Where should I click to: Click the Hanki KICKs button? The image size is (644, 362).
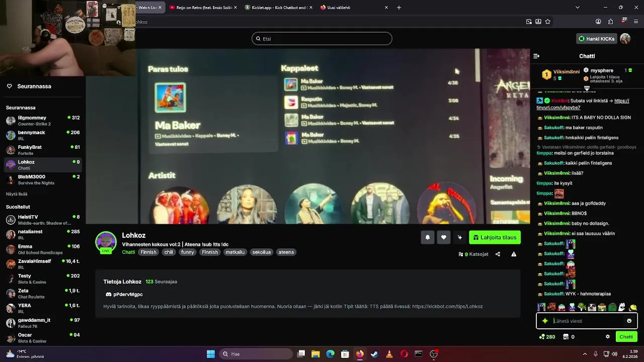(597, 39)
